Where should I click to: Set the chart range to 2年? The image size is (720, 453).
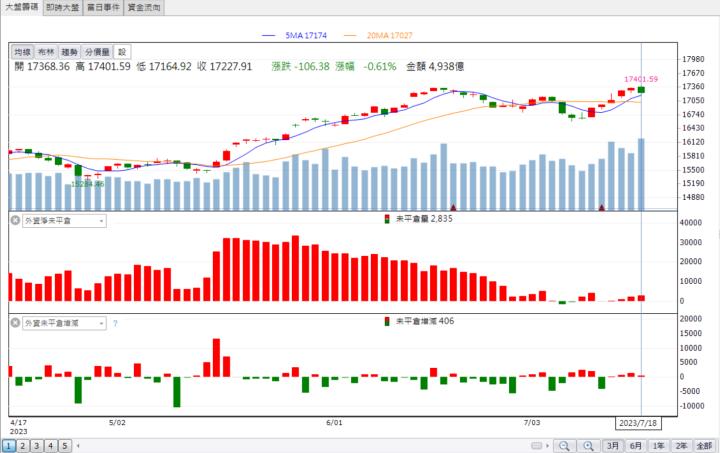(681, 446)
